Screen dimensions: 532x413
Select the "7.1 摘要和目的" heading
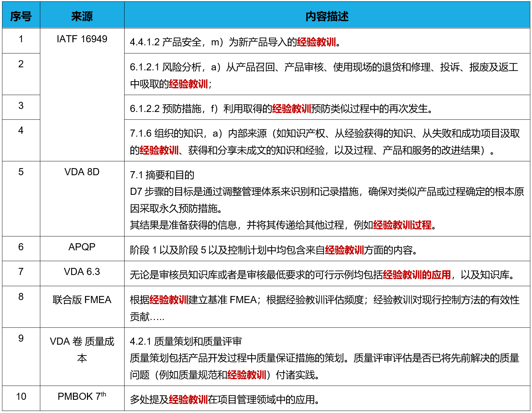point(162,175)
